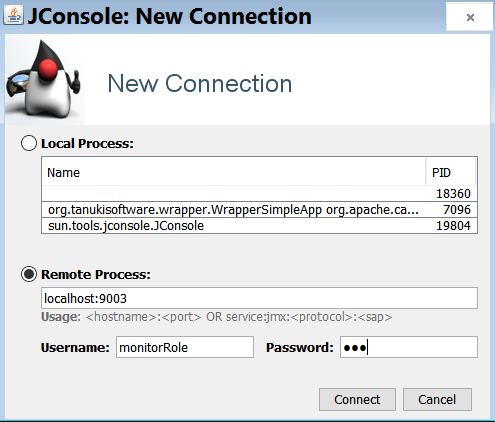Click the Cancel button

(437, 399)
